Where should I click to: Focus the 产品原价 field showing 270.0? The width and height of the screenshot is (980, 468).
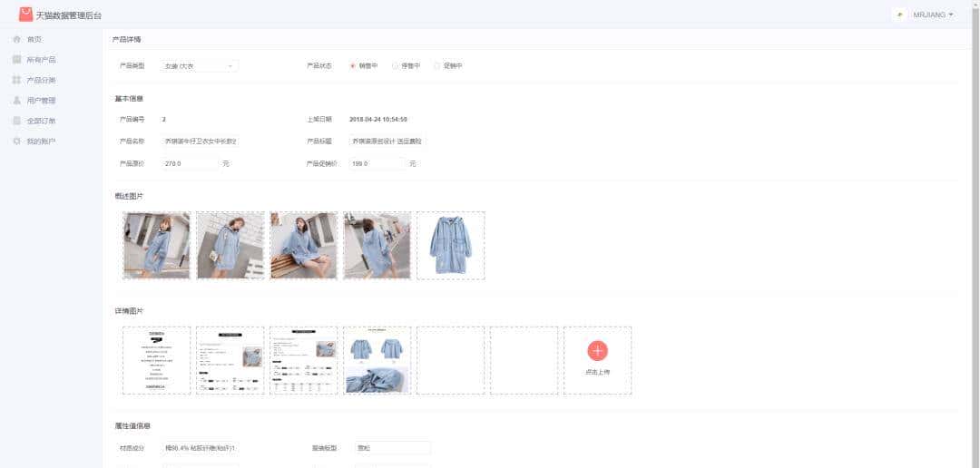190,163
